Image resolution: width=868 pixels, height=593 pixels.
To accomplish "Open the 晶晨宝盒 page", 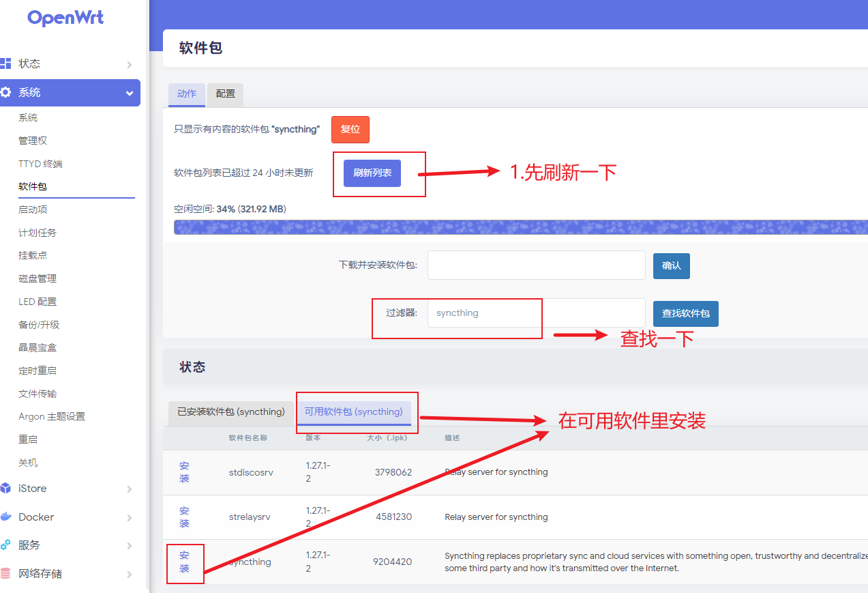I will pos(38,347).
